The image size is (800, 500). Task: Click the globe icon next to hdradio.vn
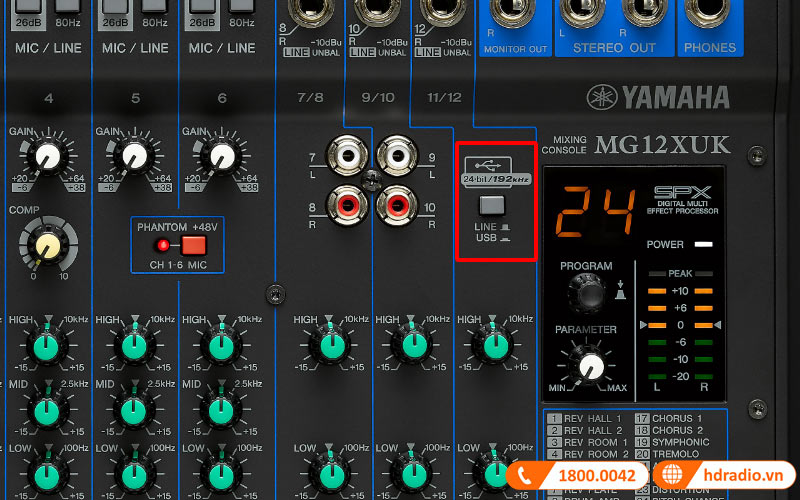672,474
